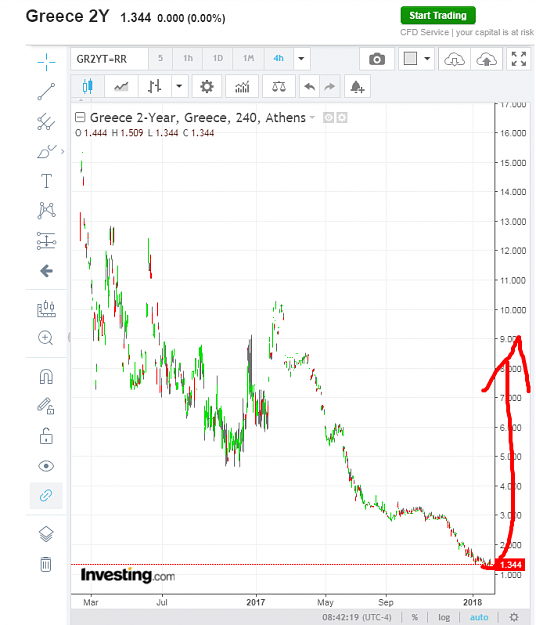Click the compare symbols scales icon
The width and height of the screenshot is (536, 625).
pyautogui.click(x=279, y=86)
